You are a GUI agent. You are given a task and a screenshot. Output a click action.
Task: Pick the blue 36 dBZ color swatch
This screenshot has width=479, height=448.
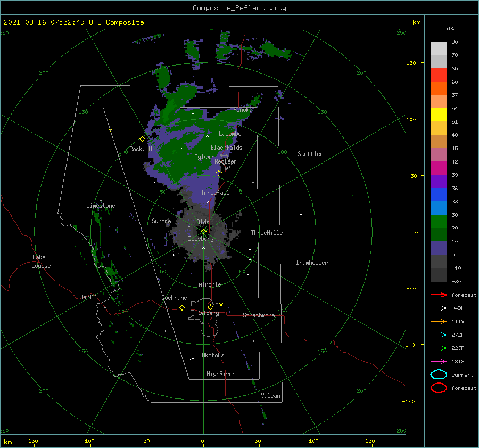(x=439, y=194)
